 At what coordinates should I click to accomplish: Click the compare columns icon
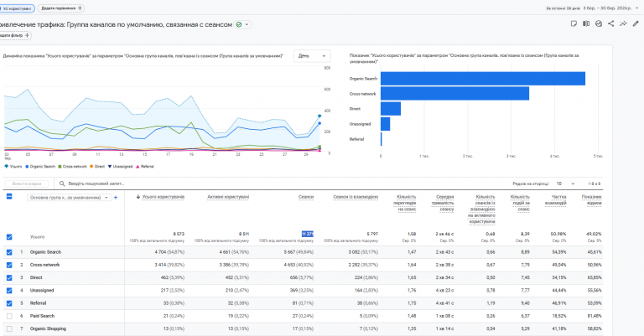(586, 23)
